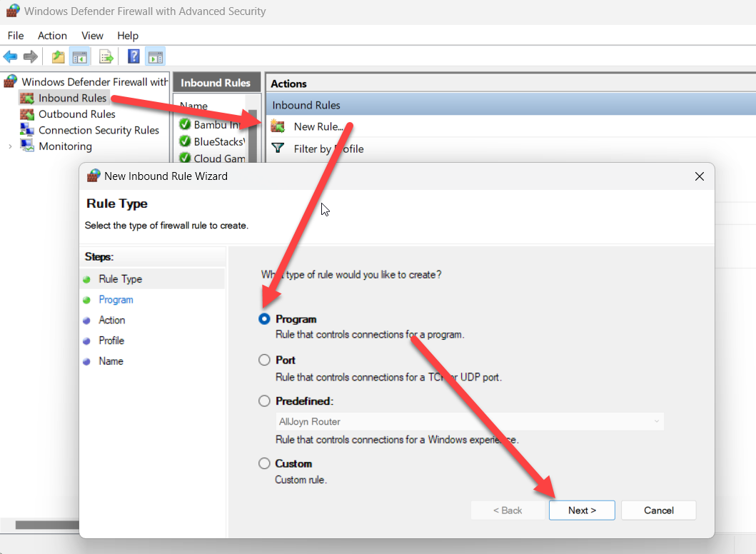The image size is (756, 554).
Task: Click the Help toolbar icon
Action: pos(133,56)
